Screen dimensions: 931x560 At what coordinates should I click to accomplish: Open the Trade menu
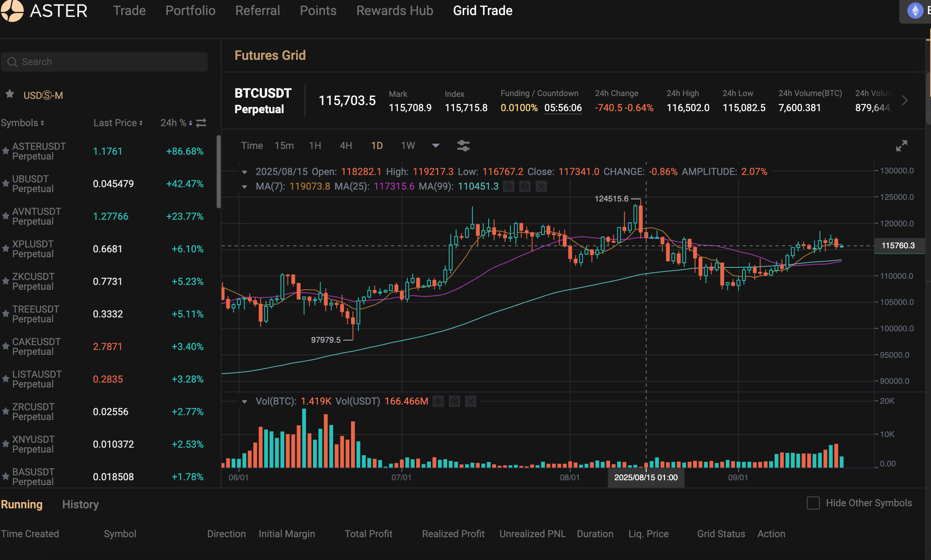129,11
